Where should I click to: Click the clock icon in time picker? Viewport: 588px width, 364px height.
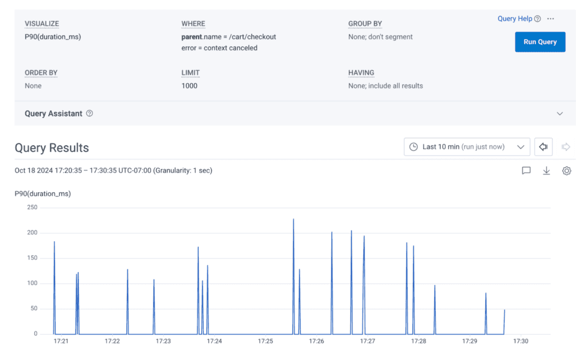pyautogui.click(x=413, y=147)
